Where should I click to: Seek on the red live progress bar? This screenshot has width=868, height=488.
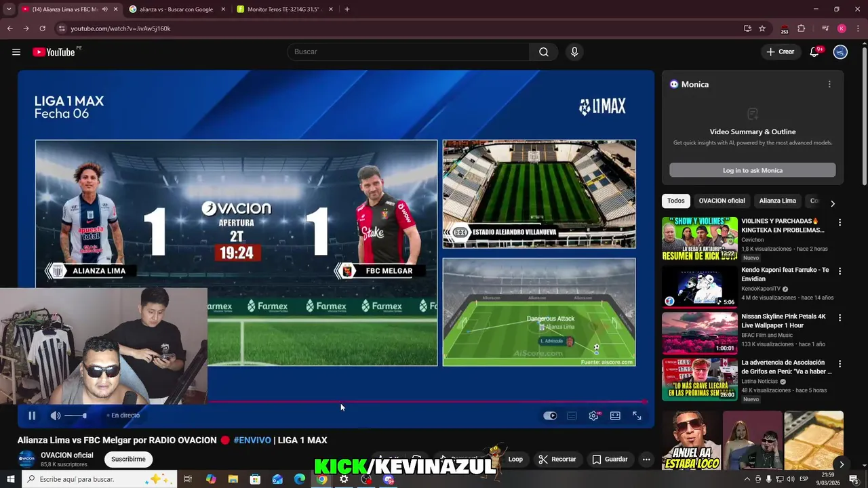click(336, 402)
